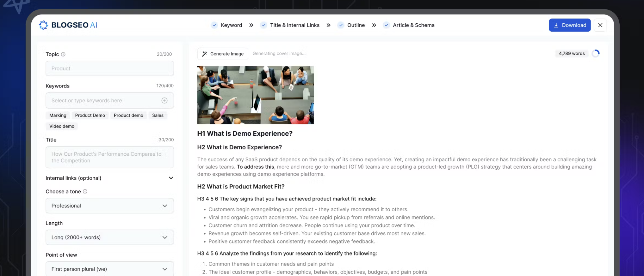
Task: Click the bullet about customer churn and attrition
Action: coord(312,225)
